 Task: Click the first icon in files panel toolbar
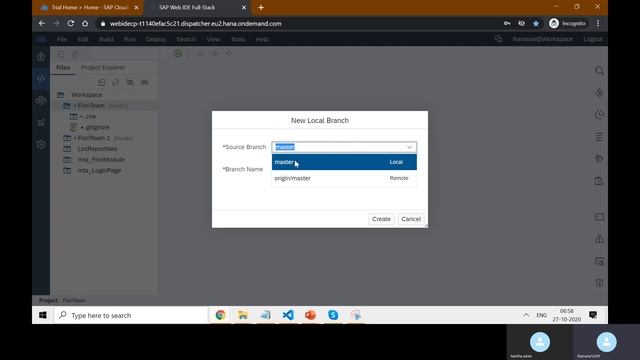pos(101,82)
